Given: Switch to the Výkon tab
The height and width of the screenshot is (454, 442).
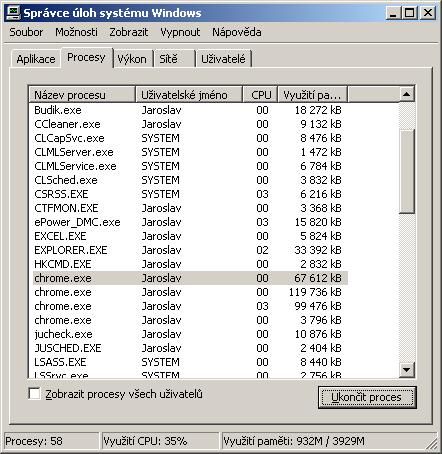Looking at the screenshot, I should [x=132, y=59].
